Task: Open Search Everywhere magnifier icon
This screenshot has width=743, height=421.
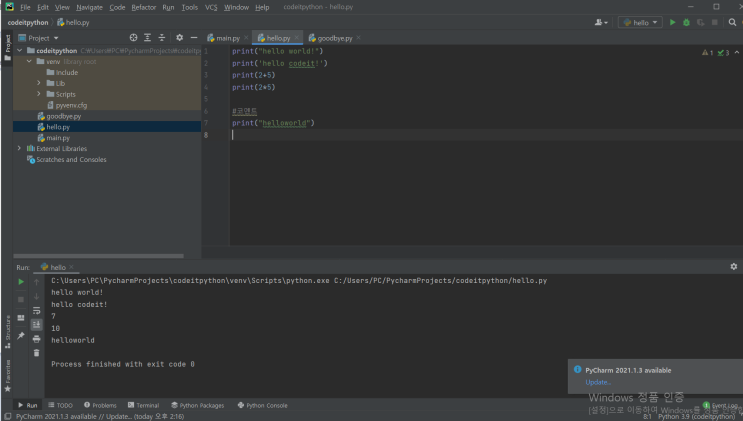Action: coord(734,22)
